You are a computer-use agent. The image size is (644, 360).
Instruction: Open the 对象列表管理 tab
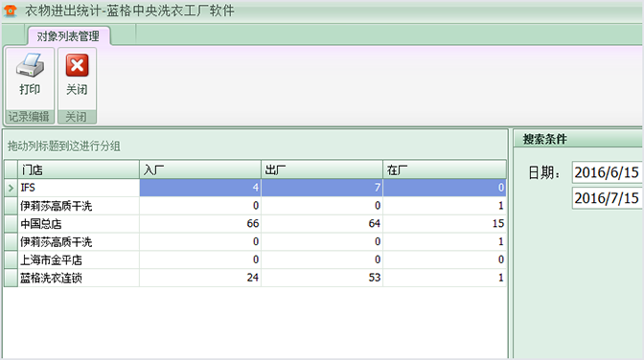68,36
